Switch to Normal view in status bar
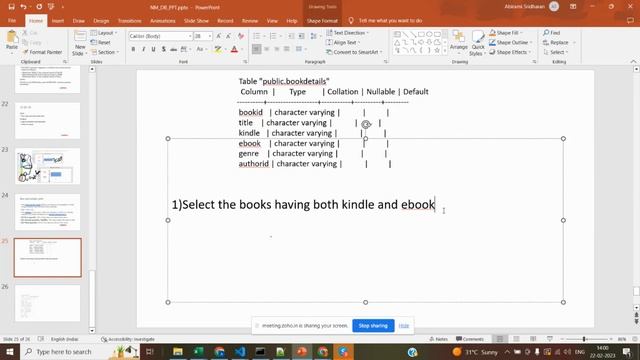 (x=500, y=339)
